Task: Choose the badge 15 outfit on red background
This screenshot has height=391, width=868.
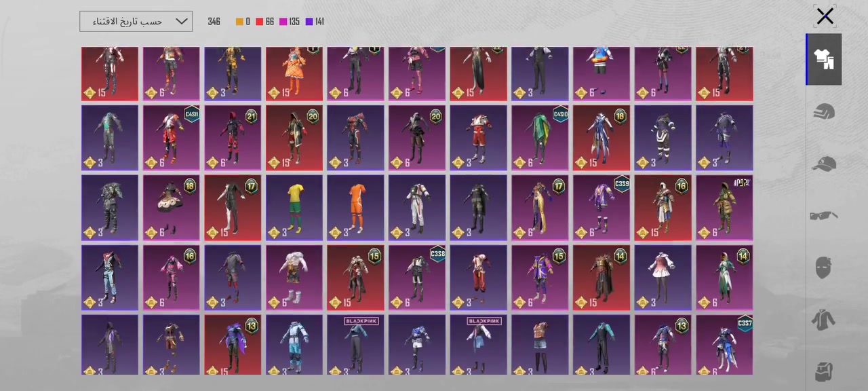Action: click(355, 278)
